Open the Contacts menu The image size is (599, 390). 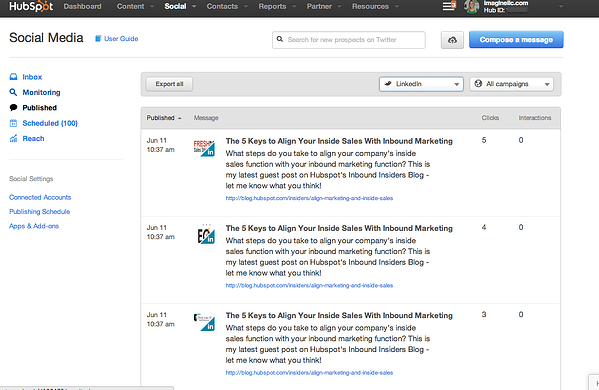coord(222,6)
